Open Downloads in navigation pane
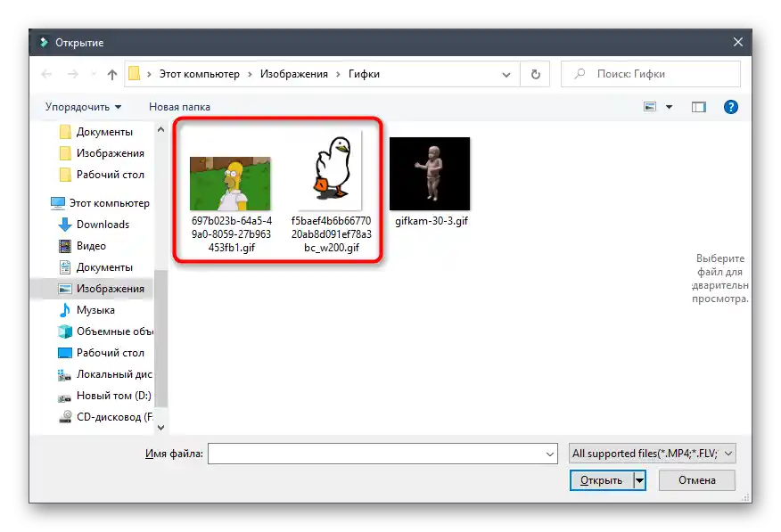 tap(94, 225)
